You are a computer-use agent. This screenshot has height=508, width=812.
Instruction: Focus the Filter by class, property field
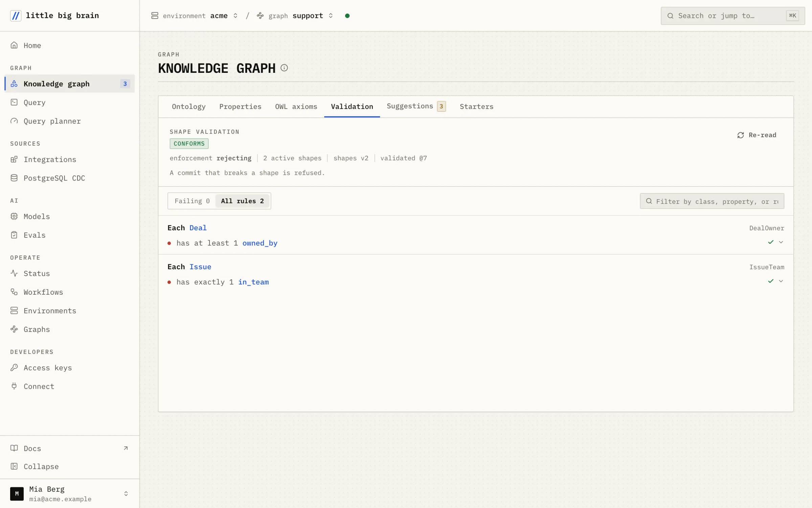[x=712, y=201]
